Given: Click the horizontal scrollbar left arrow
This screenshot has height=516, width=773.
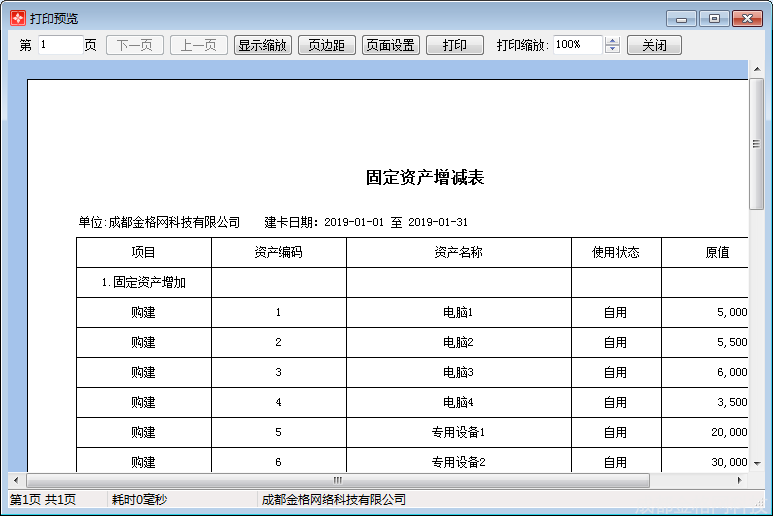Looking at the screenshot, I should 16,480.
